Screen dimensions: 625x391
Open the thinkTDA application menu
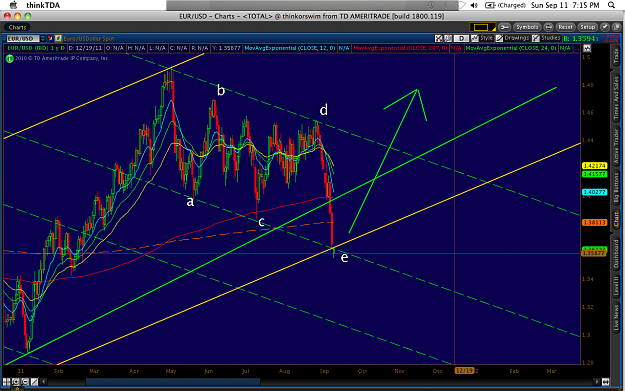[43, 5]
